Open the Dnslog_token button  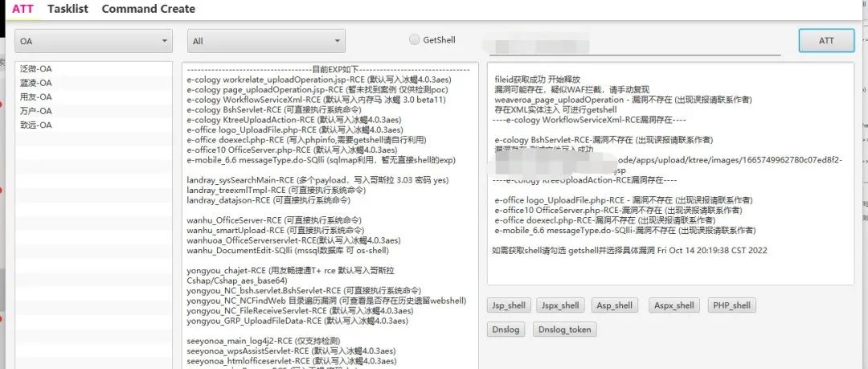(565, 330)
